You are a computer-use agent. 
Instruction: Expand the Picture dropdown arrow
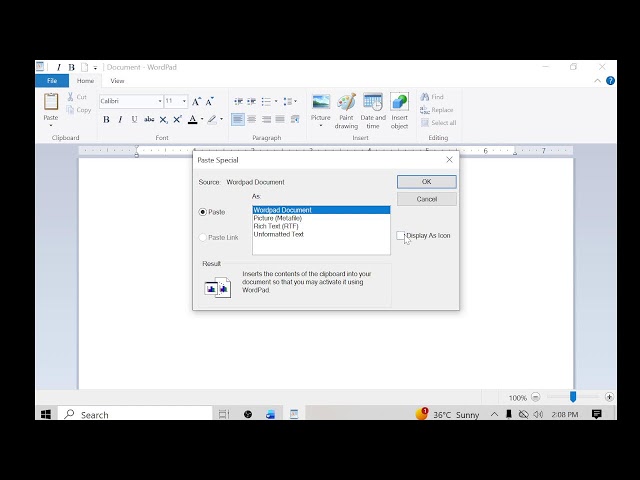pyautogui.click(x=321, y=126)
